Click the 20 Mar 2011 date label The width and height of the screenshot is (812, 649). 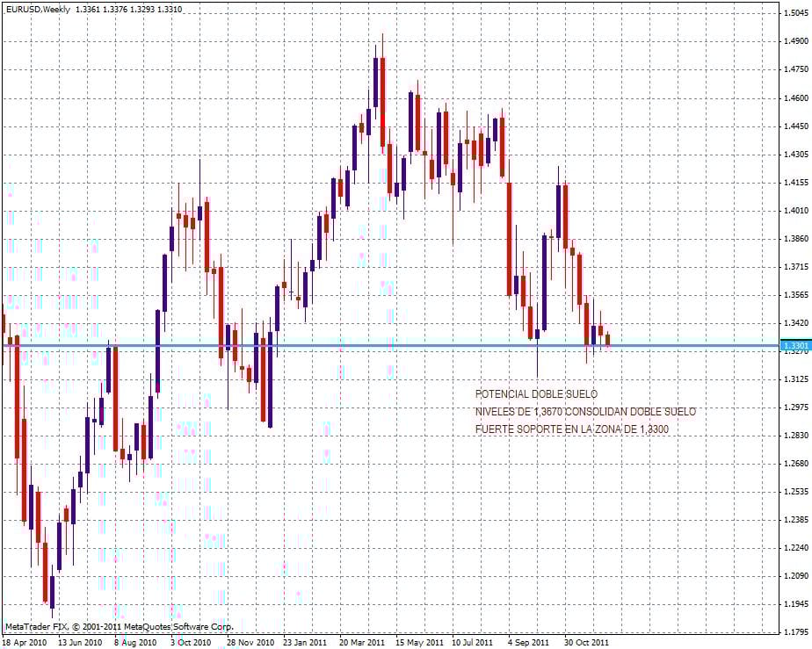pos(362,642)
